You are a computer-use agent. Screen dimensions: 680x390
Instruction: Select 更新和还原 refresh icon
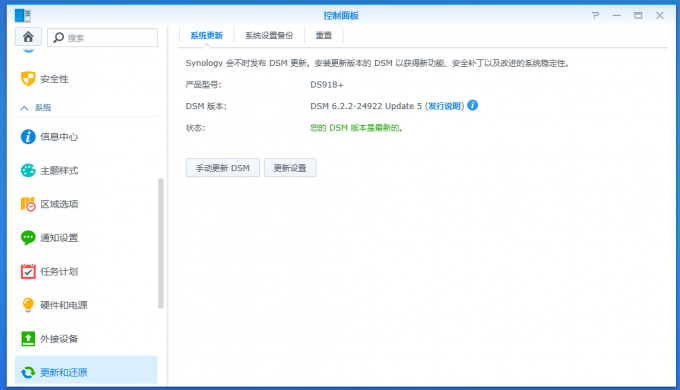(x=28, y=372)
